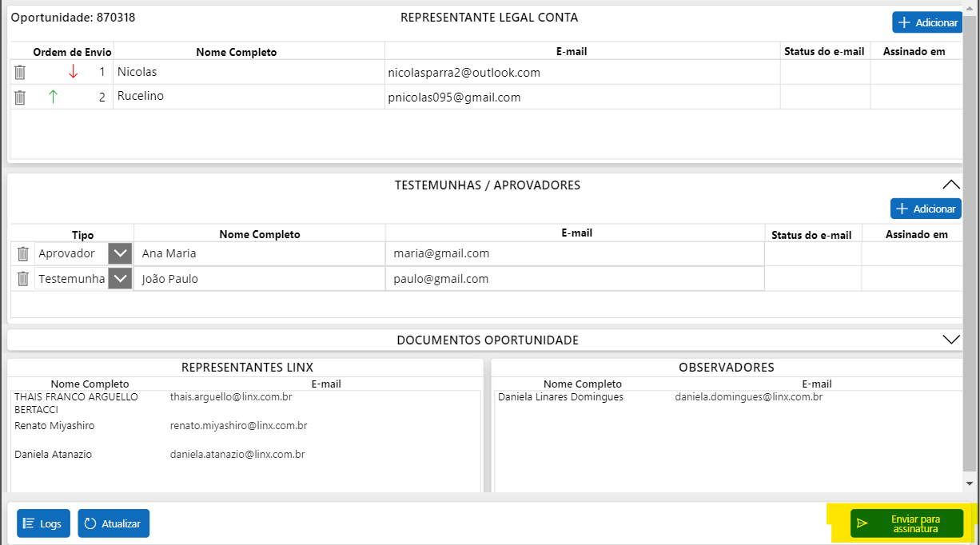980x545 pixels.
Task: Edit the paulo@gmail.com email field
Action: [x=575, y=279]
